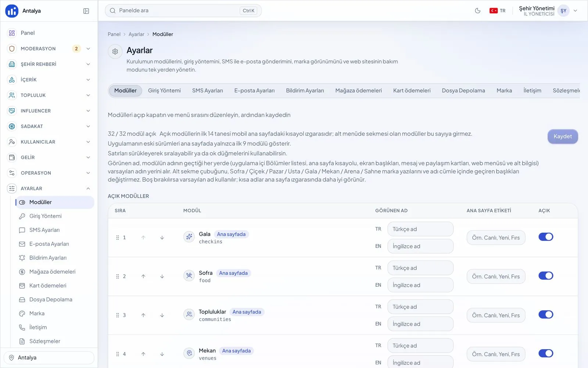Screen dimensions: 588x368
Task: Save changes with the Kaydet button
Action: click(x=563, y=137)
